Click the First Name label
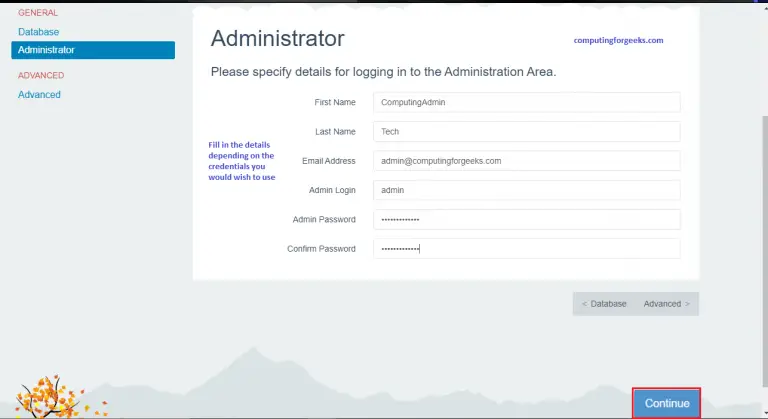Screen dimensions: 768x419 coord(334,102)
